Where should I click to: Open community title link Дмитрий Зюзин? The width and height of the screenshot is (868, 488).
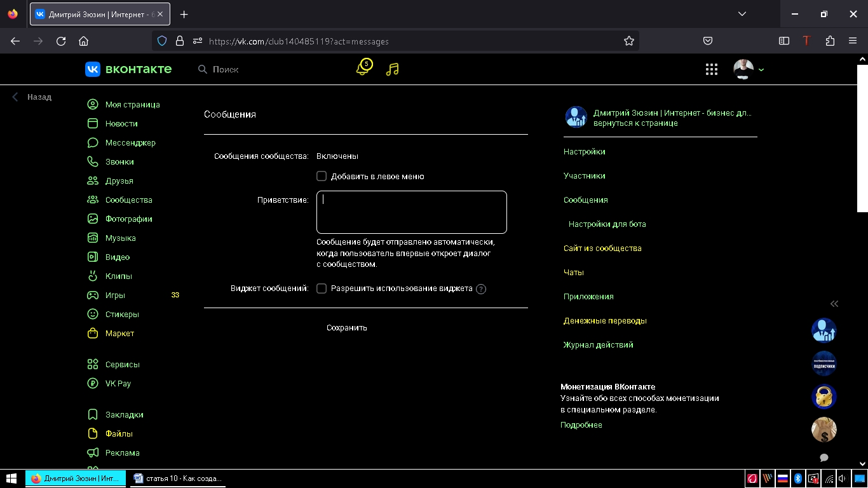tap(672, 113)
